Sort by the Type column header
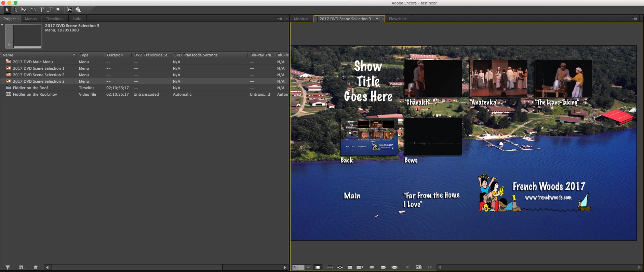This screenshot has height=272, width=644. click(x=91, y=55)
